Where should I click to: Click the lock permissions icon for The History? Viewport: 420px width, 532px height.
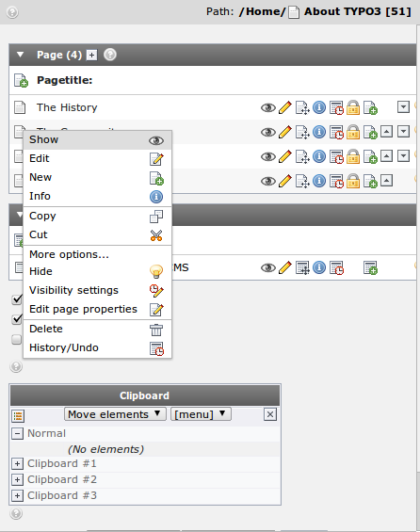click(353, 107)
